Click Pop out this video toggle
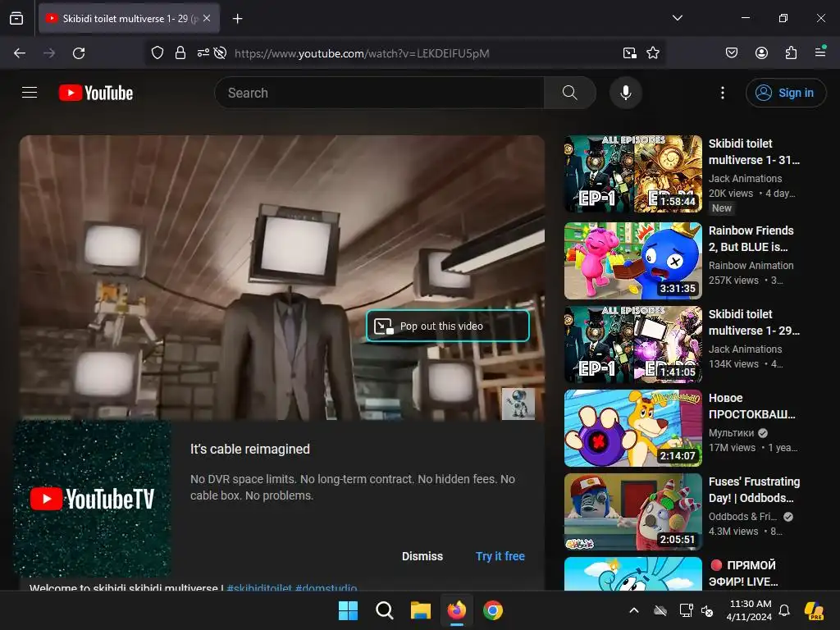The width and height of the screenshot is (840, 630). [x=448, y=326]
